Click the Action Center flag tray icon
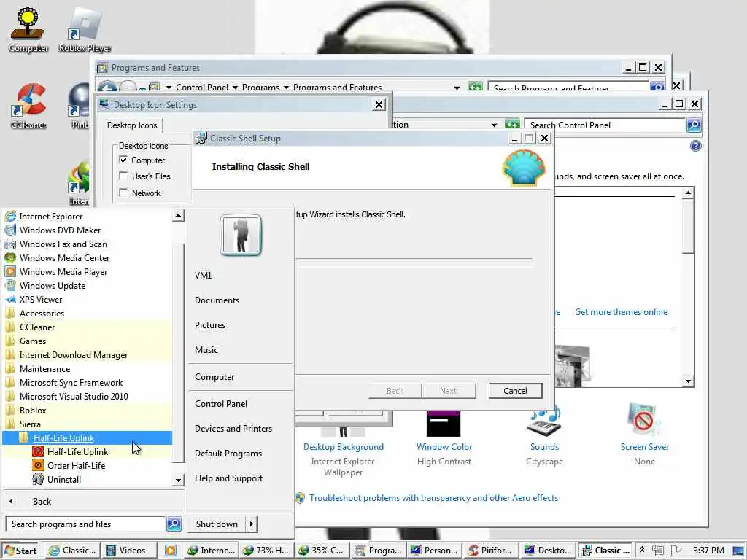 (x=675, y=550)
